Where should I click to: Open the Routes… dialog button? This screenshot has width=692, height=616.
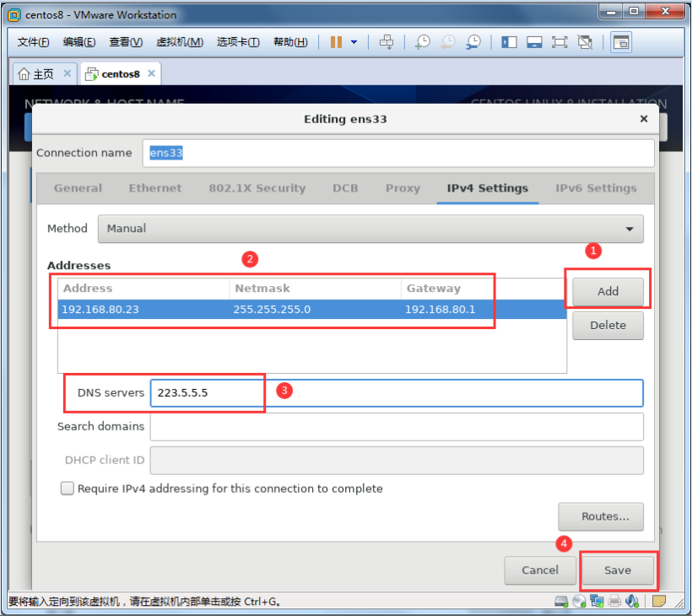click(x=600, y=516)
